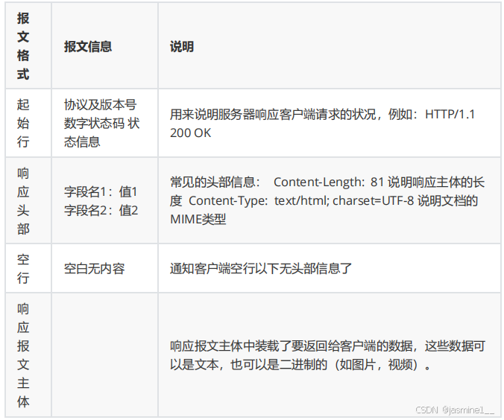Select the "起始行" row label
The image size is (504, 420).
pyautogui.click(x=23, y=124)
